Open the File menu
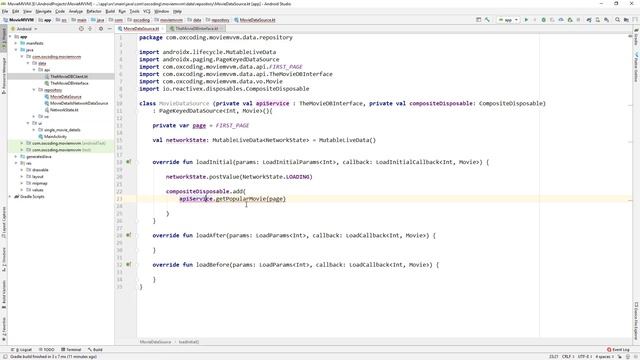The image size is (640, 360). pos(5,11)
